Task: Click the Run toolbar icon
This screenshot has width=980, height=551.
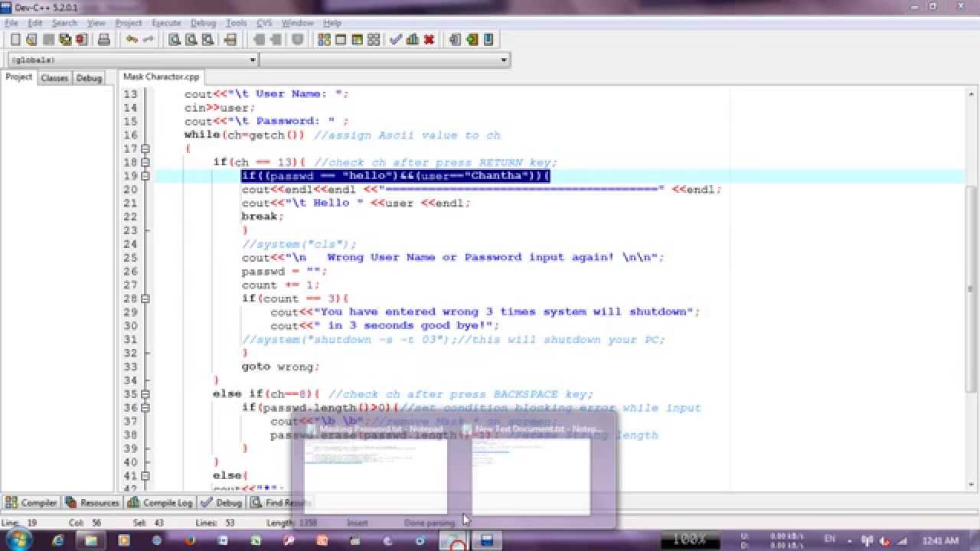Action: (x=340, y=40)
